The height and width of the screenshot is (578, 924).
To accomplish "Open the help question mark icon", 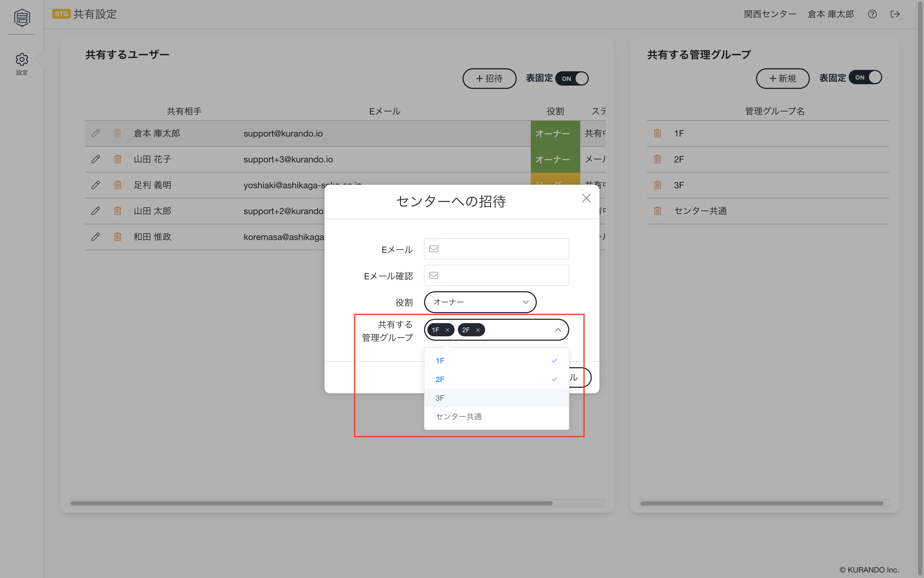I will tap(872, 14).
